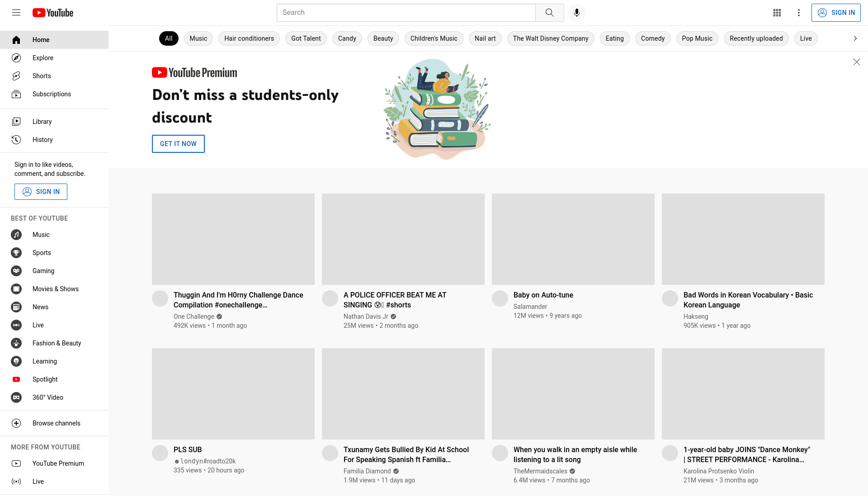Open A POLICE OFFICER BEAT ME video title

tap(395, 300)
